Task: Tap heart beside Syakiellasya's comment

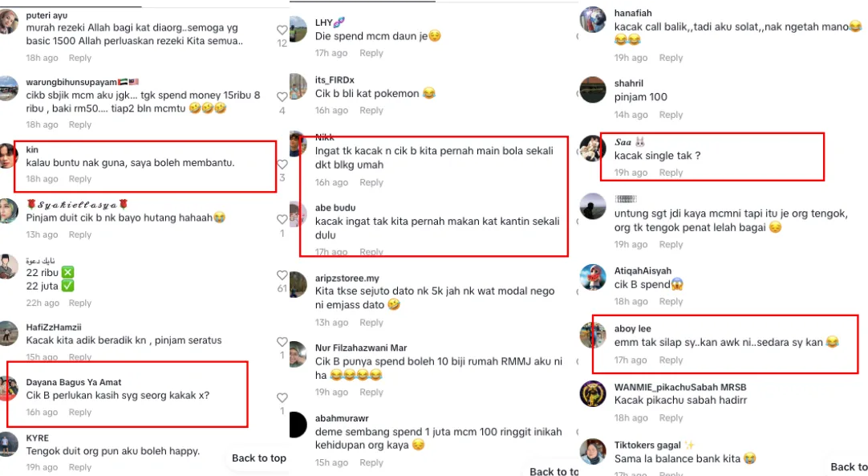Action: tap(282, 219)
